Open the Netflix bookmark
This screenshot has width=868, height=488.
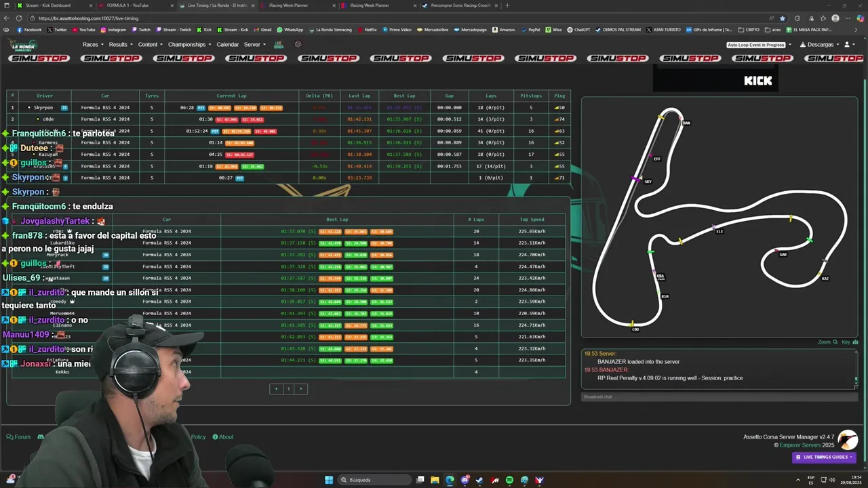coord(366,30)
